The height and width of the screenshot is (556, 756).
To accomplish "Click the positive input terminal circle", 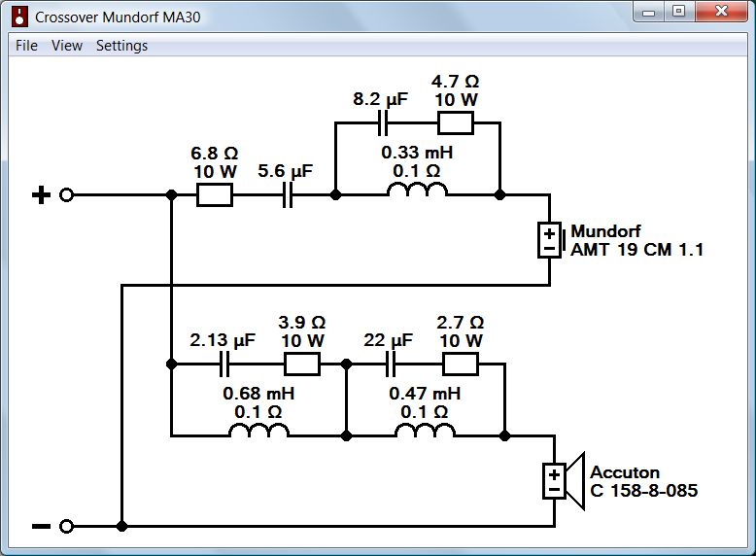I will click(66, 195).
